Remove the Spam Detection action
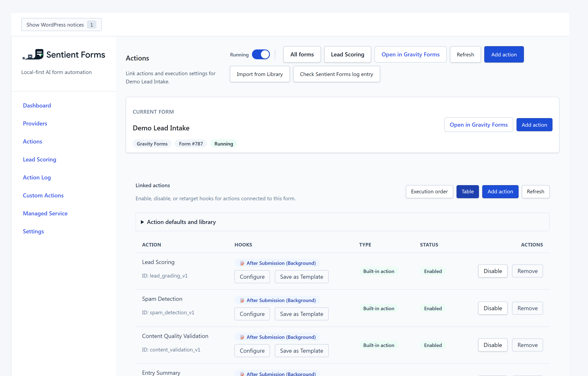588x376 pixels. [x=527, y=308]
